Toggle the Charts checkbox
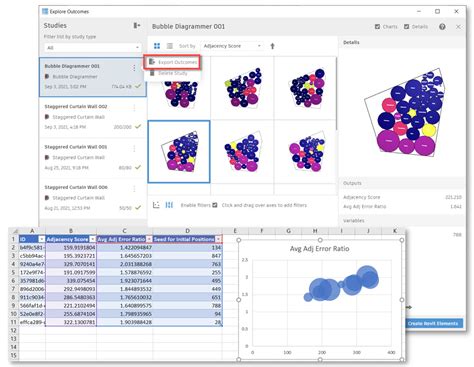 377,27
